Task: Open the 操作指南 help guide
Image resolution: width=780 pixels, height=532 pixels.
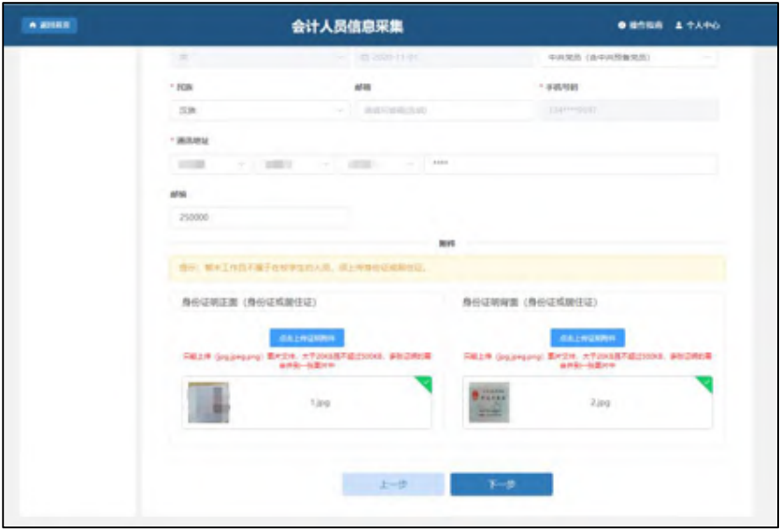Action: [640, 25]
